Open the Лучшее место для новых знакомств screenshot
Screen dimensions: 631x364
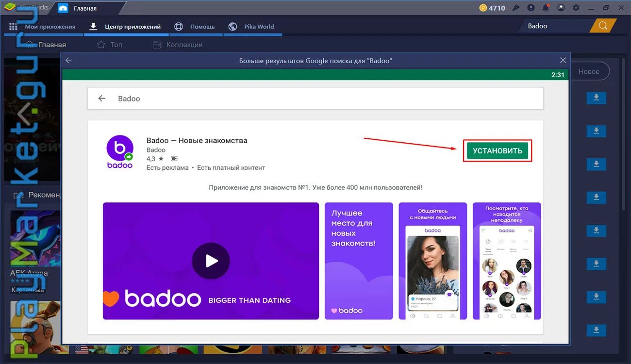point(359,261)
